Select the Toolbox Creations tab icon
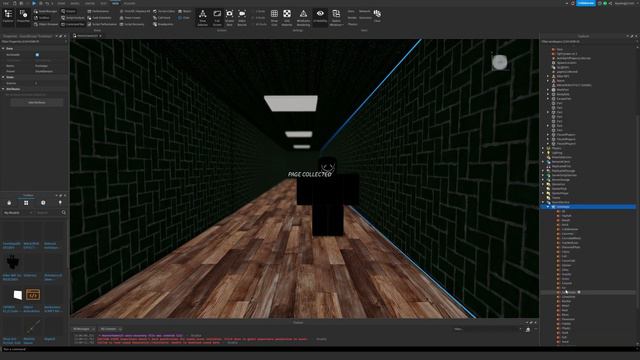Viewport: 640px width, 360px height. (60, 203)
